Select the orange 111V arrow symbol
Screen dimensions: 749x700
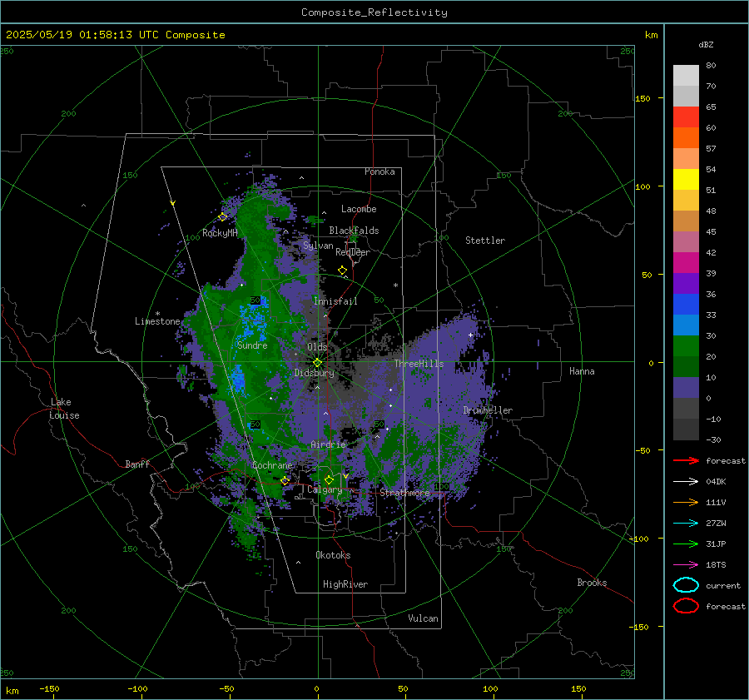pyautogui.click(x=686, y=502)
